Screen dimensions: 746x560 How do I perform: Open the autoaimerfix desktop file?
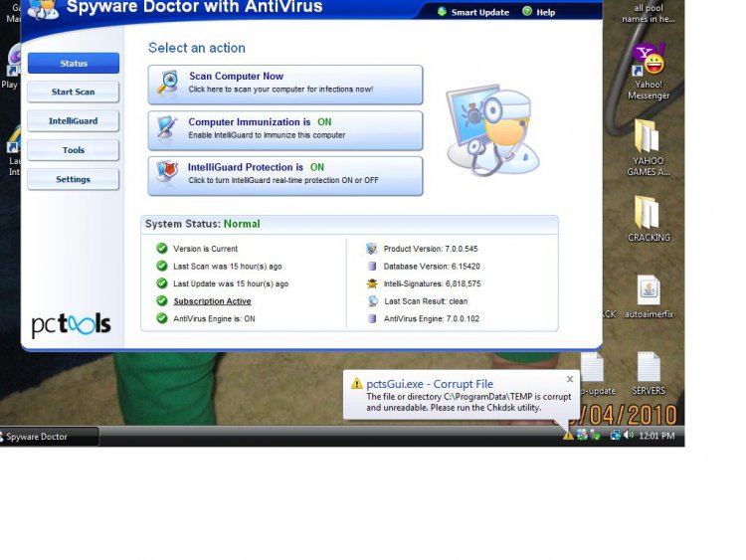pyautogui.click(x=649, y=297)
